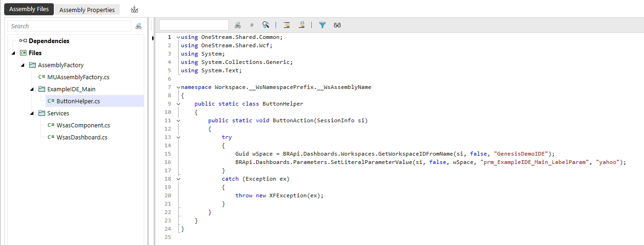Select the Files root node
Screen dimensions: 644x245
tap(35, 53)
